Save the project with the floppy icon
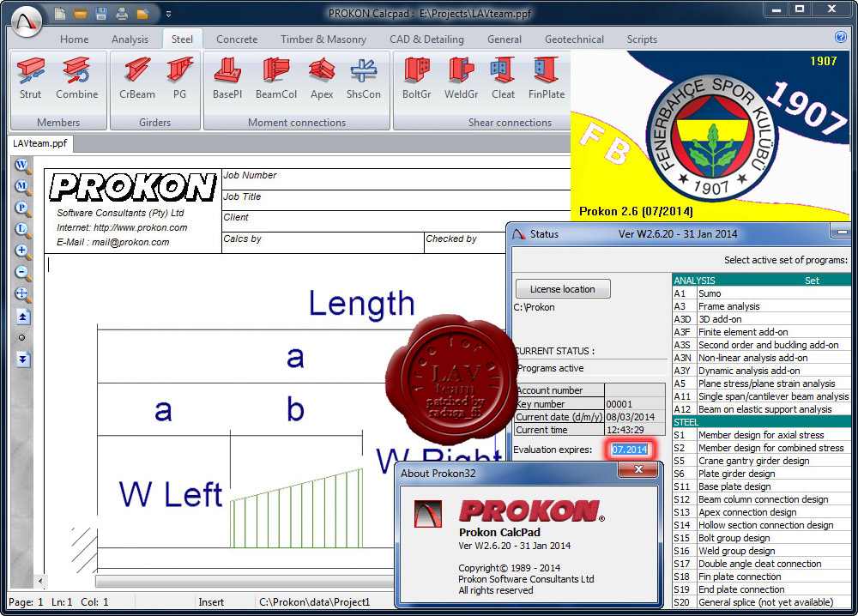The width and height of the screenshot is (858, 616). click(x=101, y=13)
